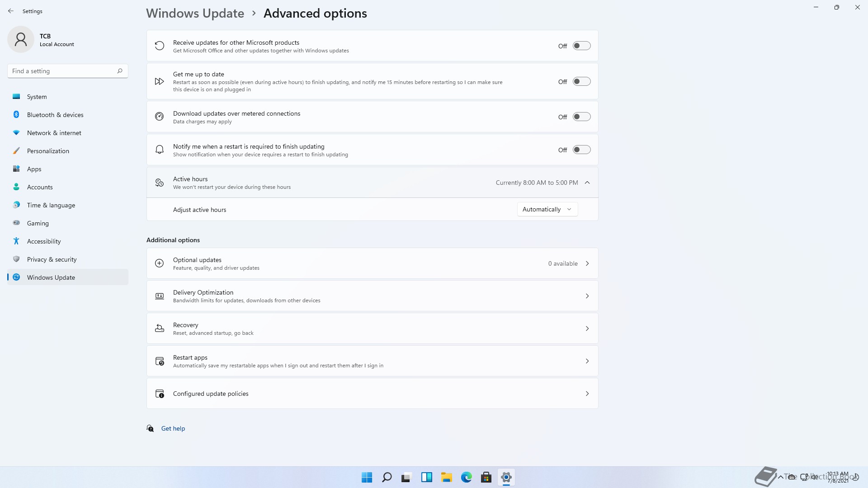Click 0 available text in Optional updates
This screenshot has width=868, height=488.
point(563,263)
